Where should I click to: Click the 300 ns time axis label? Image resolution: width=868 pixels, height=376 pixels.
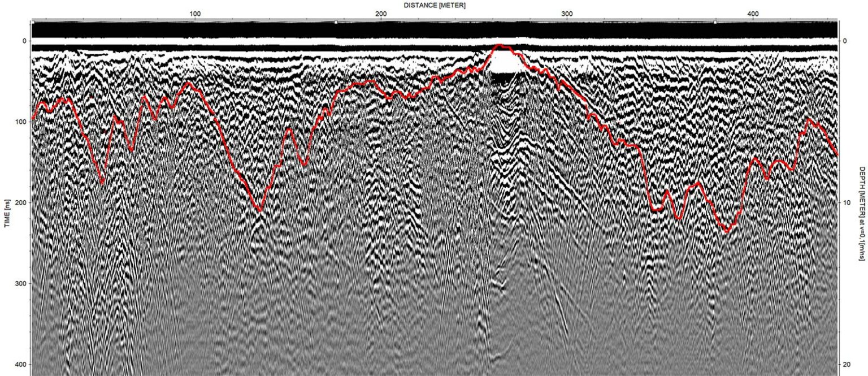click(21, 283)
